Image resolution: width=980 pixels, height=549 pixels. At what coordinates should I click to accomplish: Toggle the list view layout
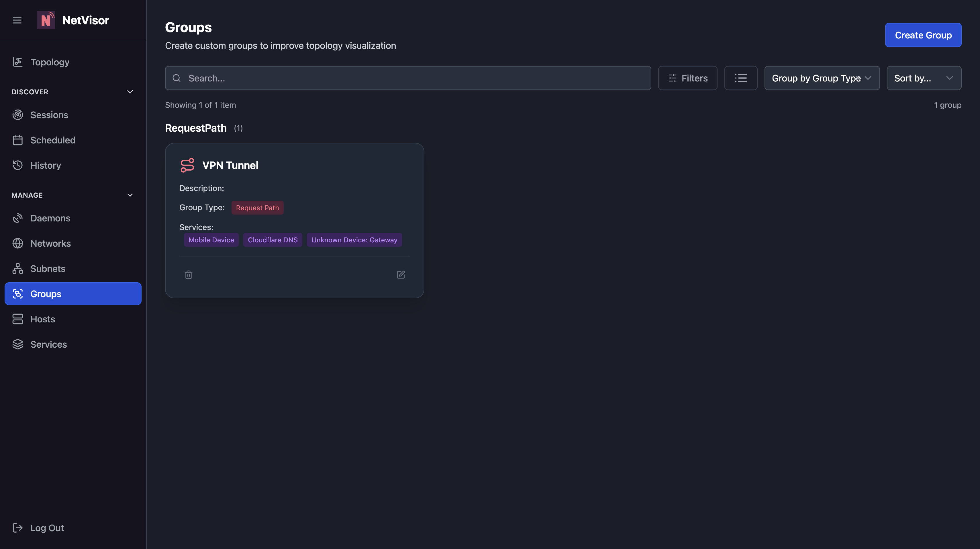pyautogui.click(x=740, y=78)
